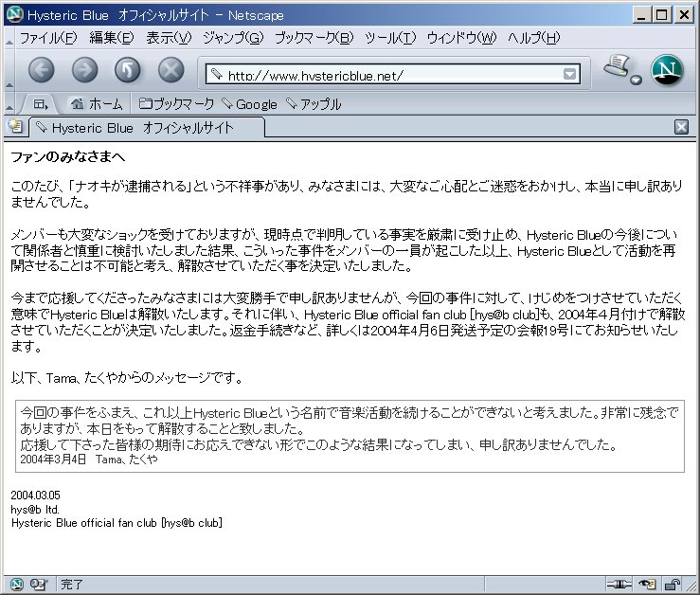
Task: Open the ウィンドウ(W) menu
Action: (461, 38)
